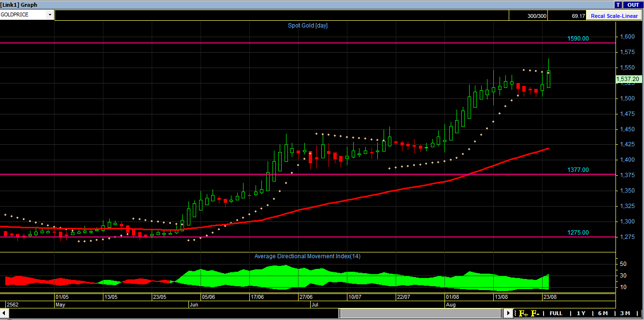Screen dimensions: 644x320
Task: Click the Average Directional Movement Index(14) label
Action: 307,256
